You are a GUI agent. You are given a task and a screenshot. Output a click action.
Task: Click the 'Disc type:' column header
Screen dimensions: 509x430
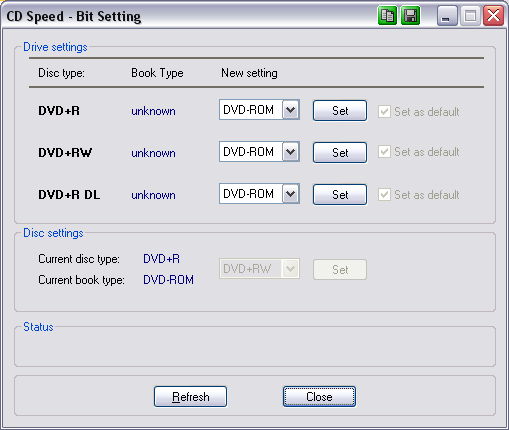pos(61,73)
